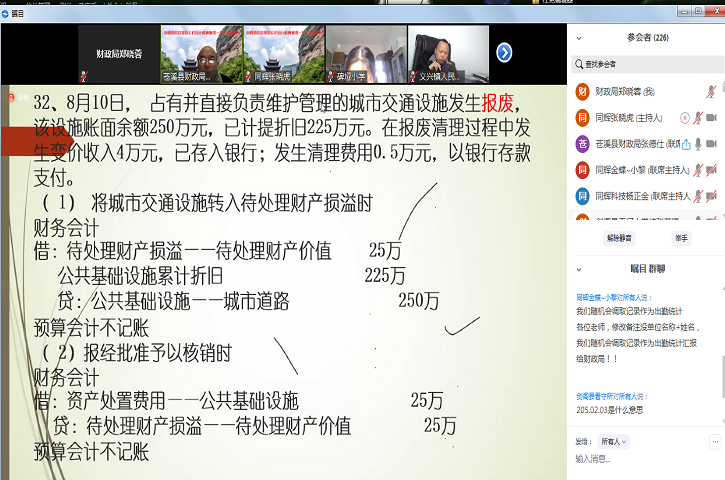Click avatar of 同辉金蝶-小黎
This screenshot has width=725, height=480.
582,169
